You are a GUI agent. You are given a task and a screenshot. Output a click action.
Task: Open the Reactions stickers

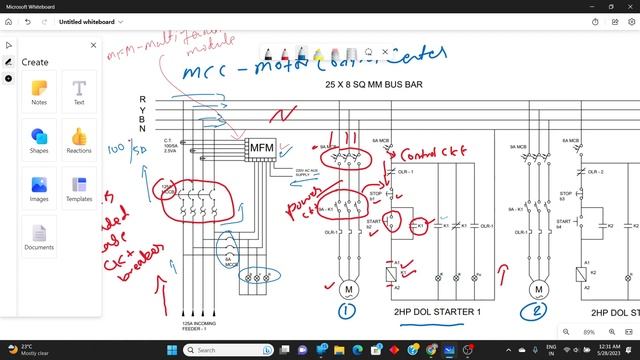79,140
